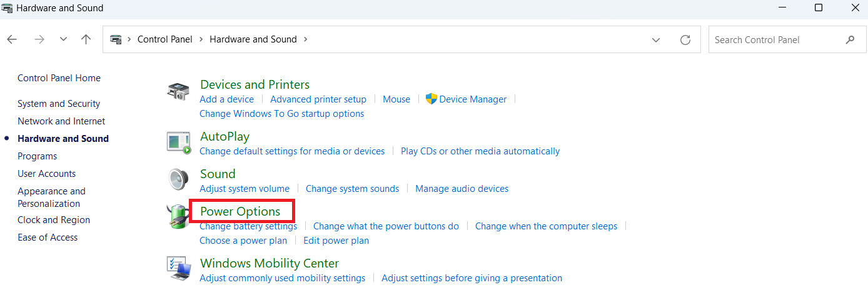Go to Network and Internet
The image size is (868, 305).
(61, 121)
